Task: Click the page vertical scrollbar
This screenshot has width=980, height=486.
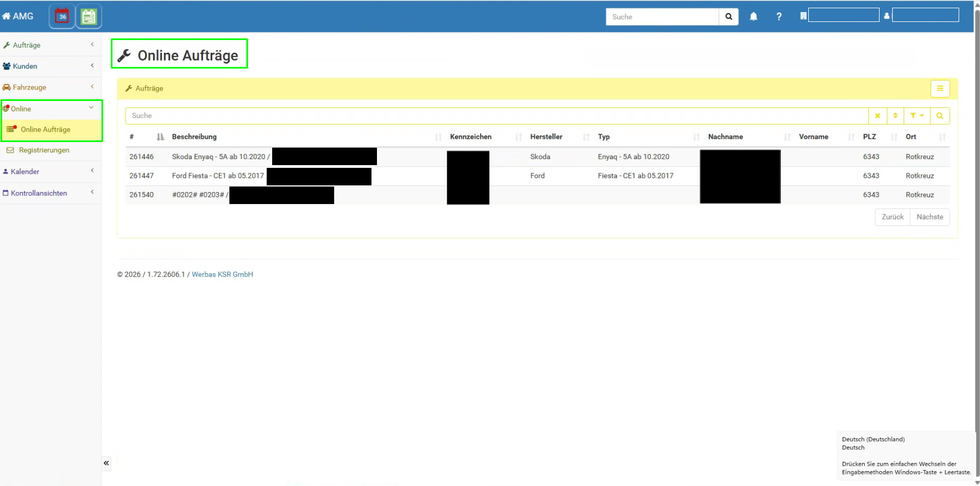Action: click(x=977, y=243)
